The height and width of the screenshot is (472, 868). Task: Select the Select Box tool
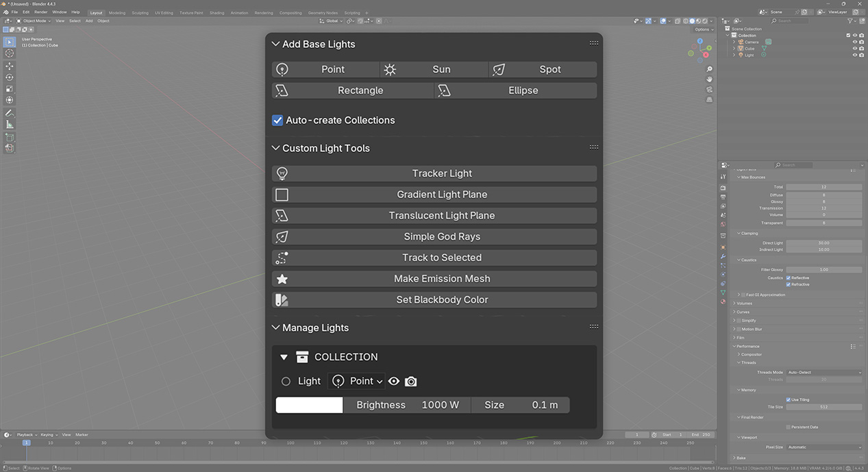coord(10,42)
